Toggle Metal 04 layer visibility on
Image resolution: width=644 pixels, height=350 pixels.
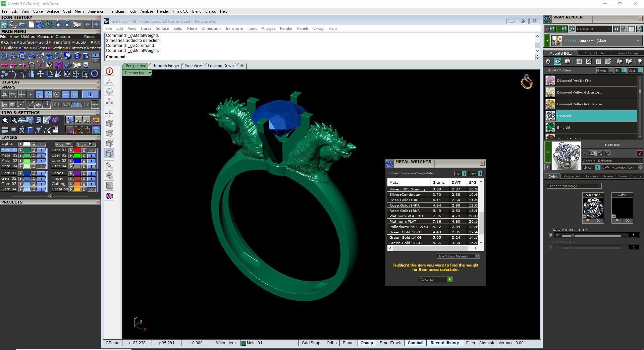pyautogui.click(x=41, y=166)
